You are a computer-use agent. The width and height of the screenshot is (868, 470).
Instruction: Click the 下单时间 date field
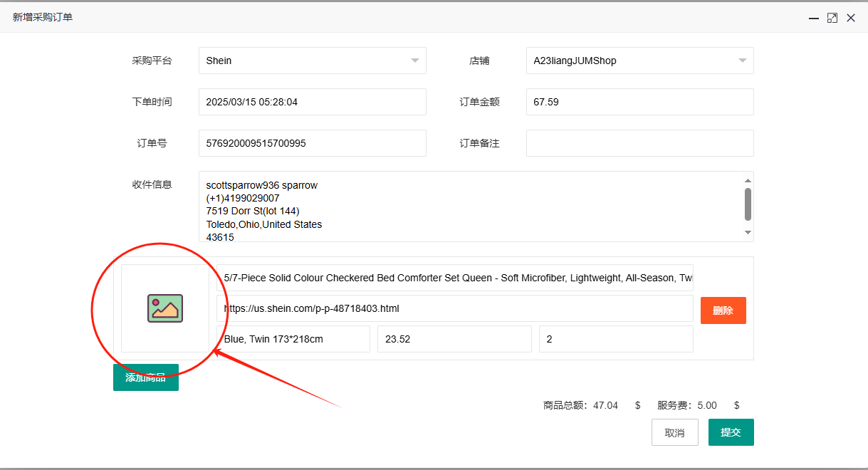click(x=312, y=102)
